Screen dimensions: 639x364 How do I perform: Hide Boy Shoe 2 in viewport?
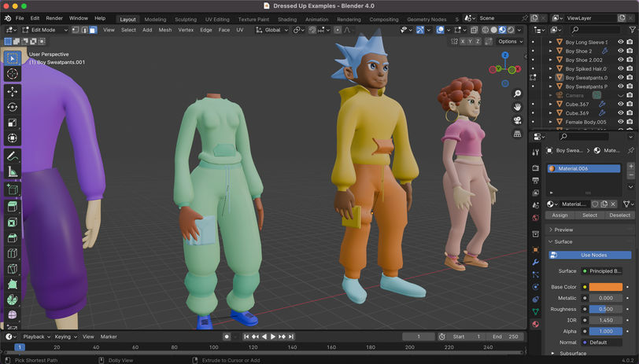(x=620, y=50)
